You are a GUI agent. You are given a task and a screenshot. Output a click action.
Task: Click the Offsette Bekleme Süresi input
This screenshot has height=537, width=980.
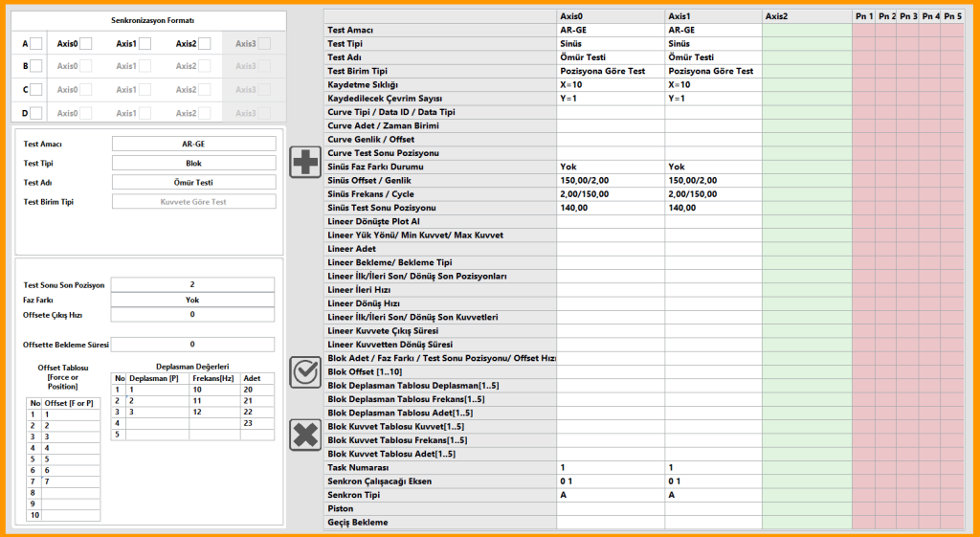[x=192, y=345]
